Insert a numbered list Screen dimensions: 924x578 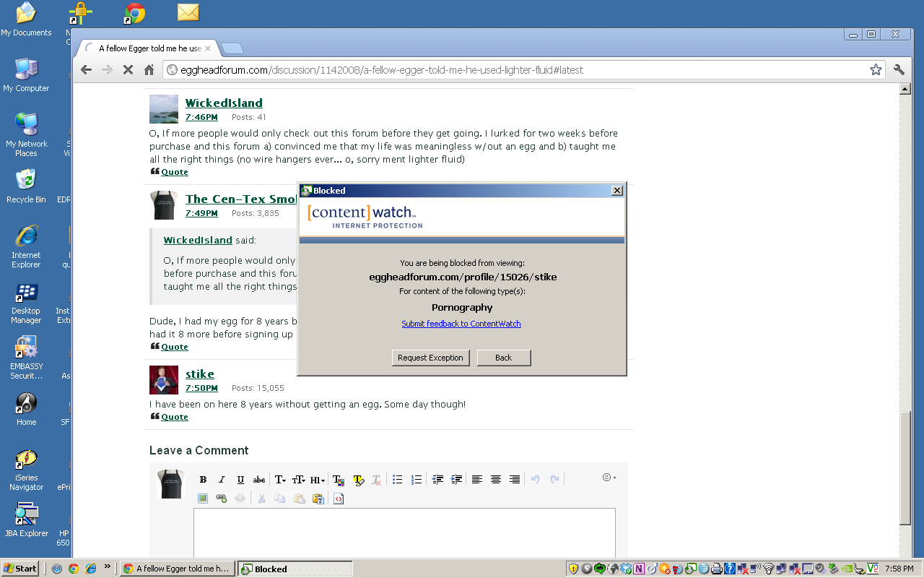click(x=416, y=479)
